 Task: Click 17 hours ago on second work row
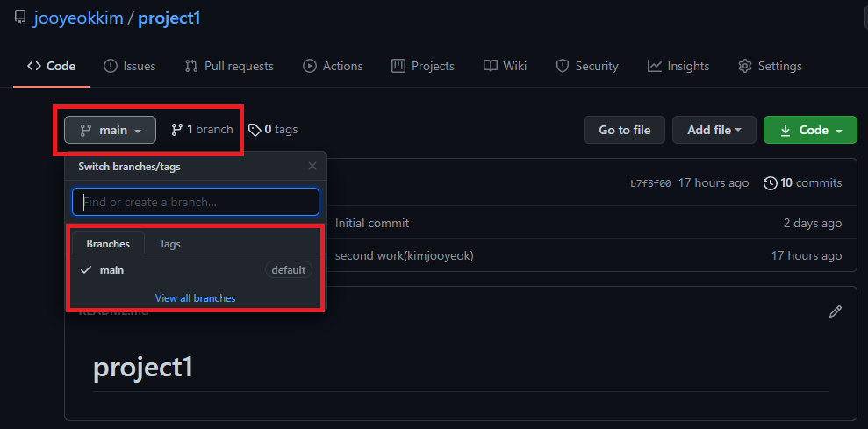(x=807, y=256)
